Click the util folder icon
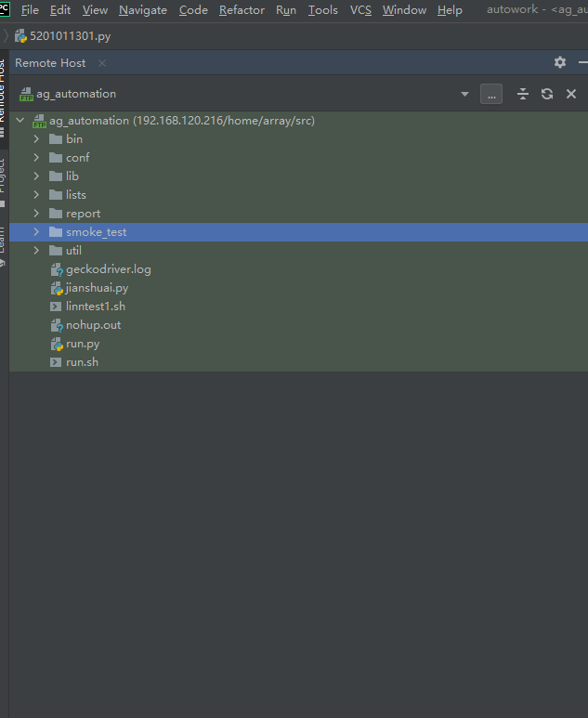Viewport: 588px width, 718px height. [x=56, y=251]
